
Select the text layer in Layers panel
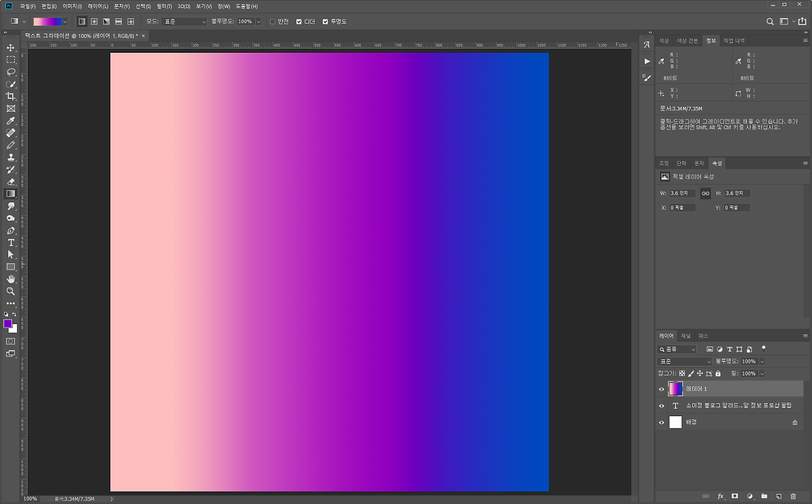pos(731,406)
